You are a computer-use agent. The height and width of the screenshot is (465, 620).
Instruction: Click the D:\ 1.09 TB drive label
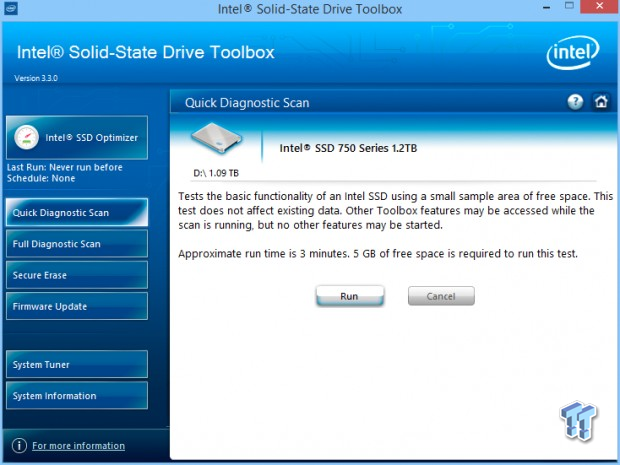216,173
